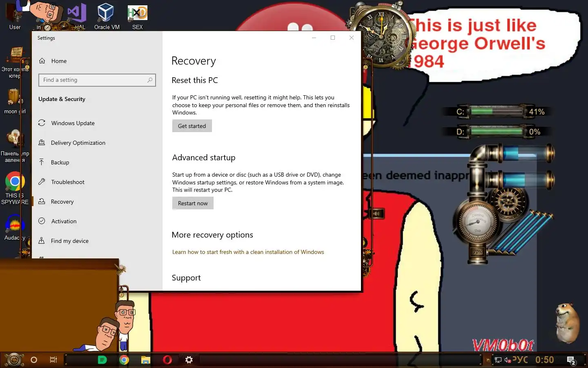Click the РУС language indicator
The height and width of the screenshot is (368, 588).
point(520,360)
